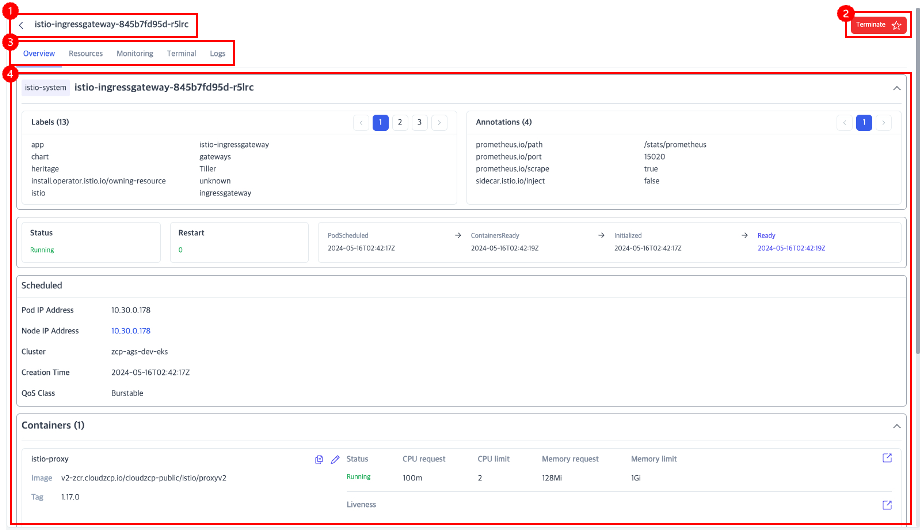
Task: Click the Memory request value 128Mi
Action: point(552,478)
